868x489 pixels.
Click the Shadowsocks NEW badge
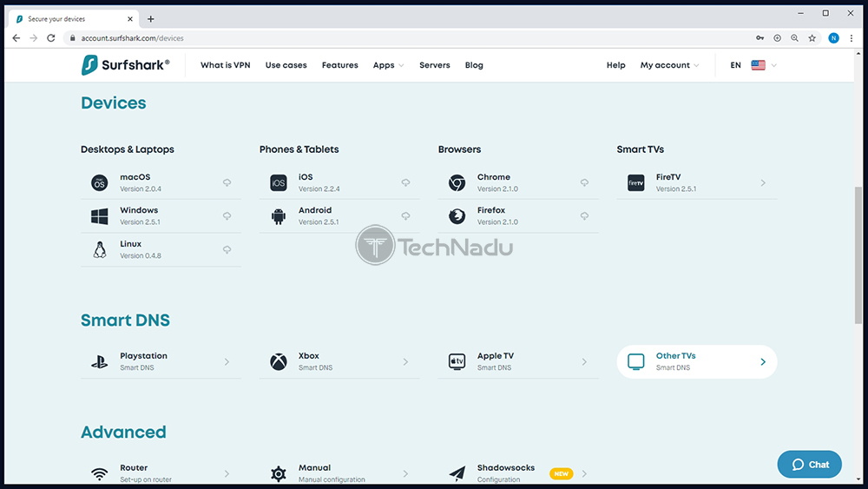[x=562, y=473]
